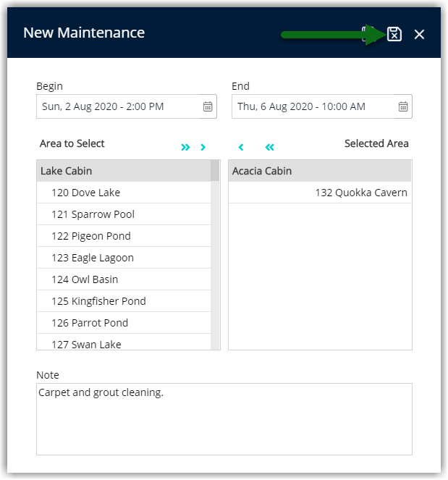
Task: Click the Note text area
Action: 224,419
